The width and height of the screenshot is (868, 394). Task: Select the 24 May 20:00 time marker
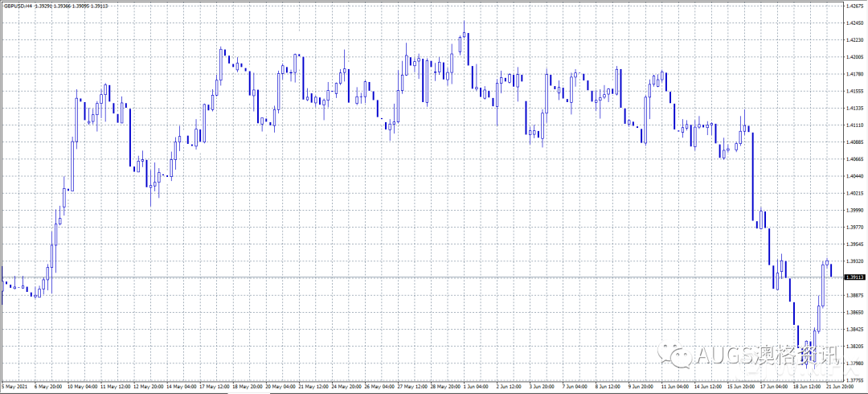click(x=346, y=387)
